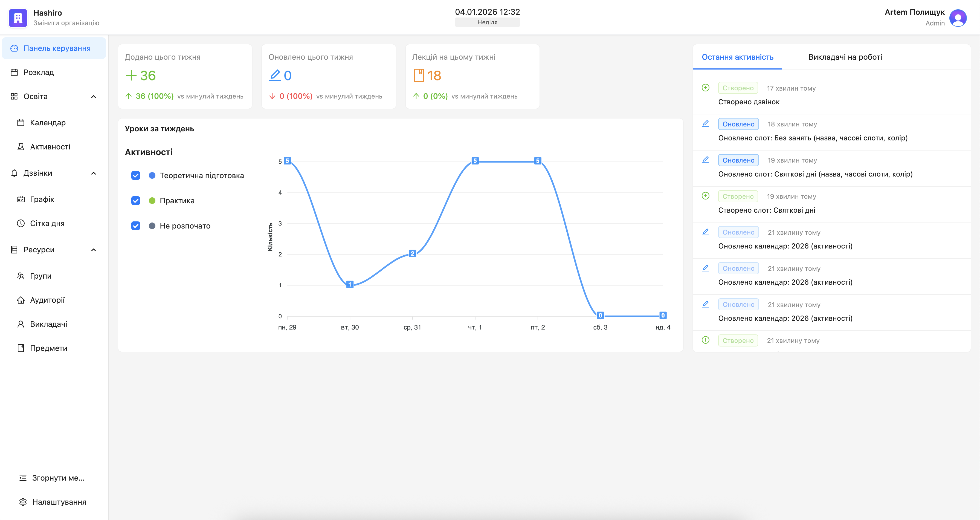Click the Сітка дня clock icon
Viewport: 980px width, 520px height.
click(x=21, y=223)
